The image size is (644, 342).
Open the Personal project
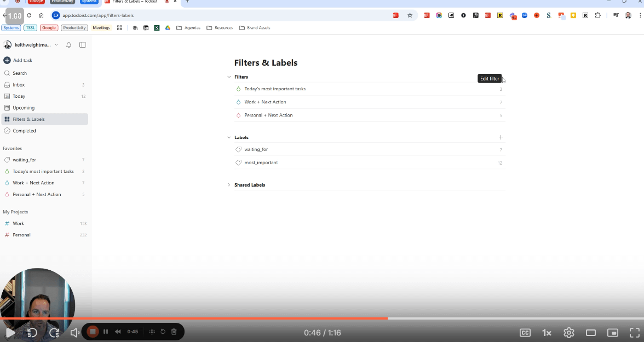[x=44, y=235]
